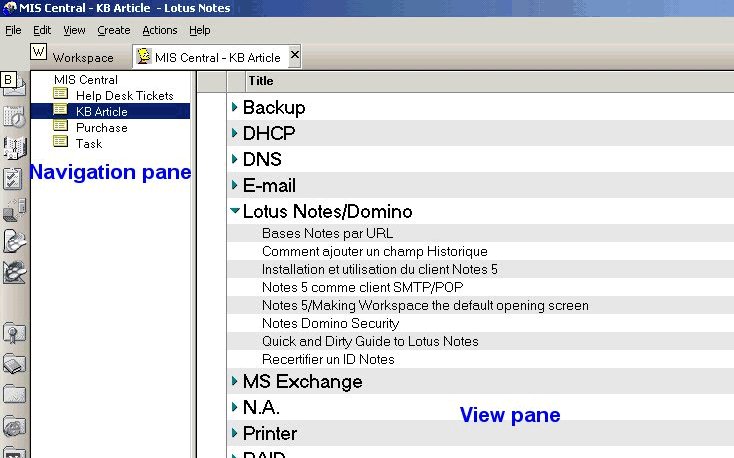The height and width of the screenshot is (458, 734).
Task: Select 'Comment ajouter un champ Historique' document
Action: (374, 251)
